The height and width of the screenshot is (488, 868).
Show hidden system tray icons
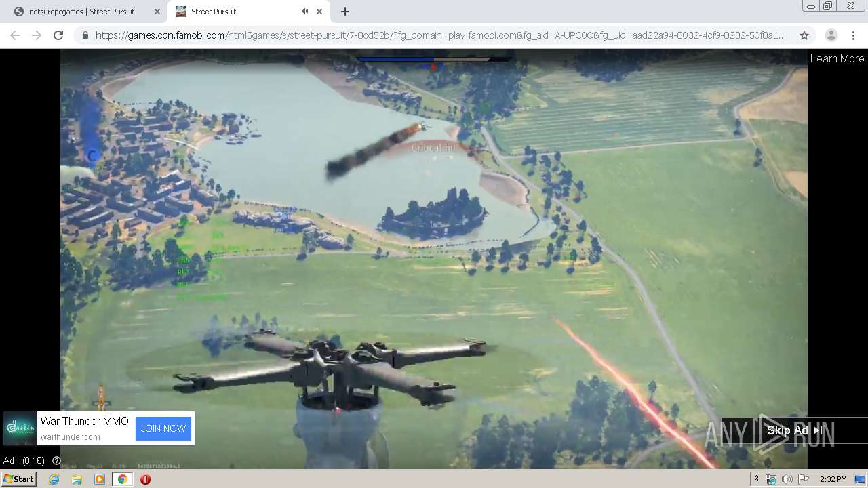click(756, 479)
